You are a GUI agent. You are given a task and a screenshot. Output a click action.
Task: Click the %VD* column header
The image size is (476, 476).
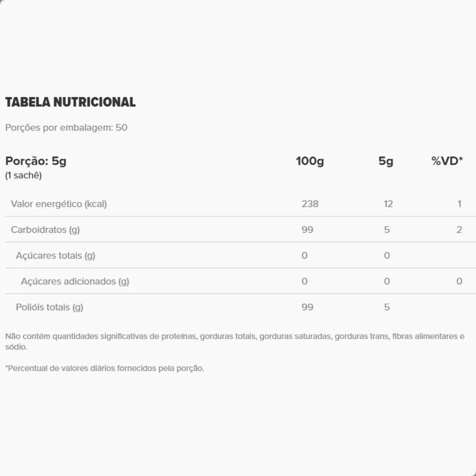(447, 161)
